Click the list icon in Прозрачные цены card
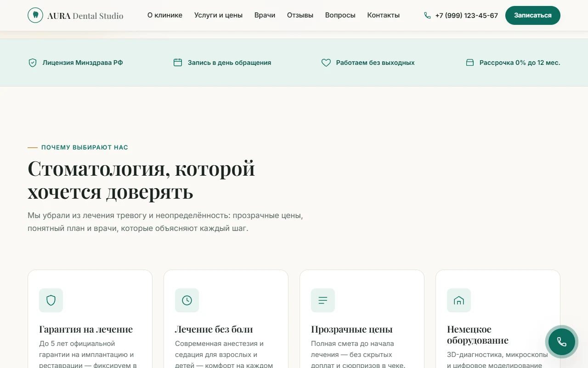This screenshot has width=588, height=368. coord(323,300)
